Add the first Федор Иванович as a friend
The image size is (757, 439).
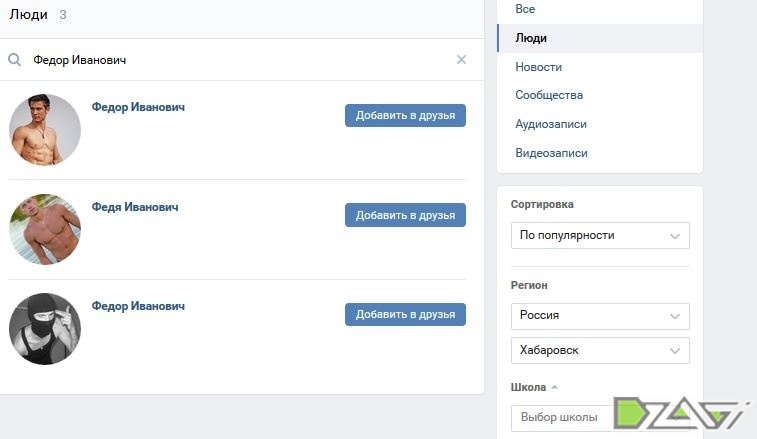tap(405, 115)
